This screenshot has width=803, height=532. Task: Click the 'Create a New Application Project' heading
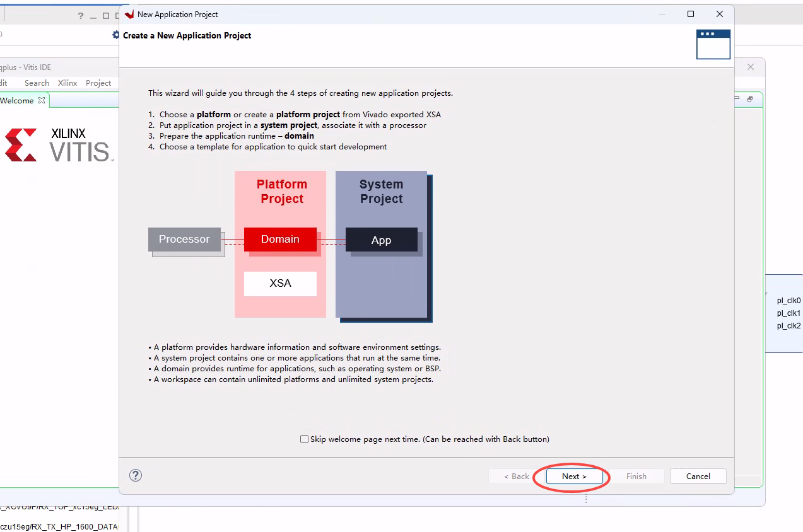[x=187, y=35]
